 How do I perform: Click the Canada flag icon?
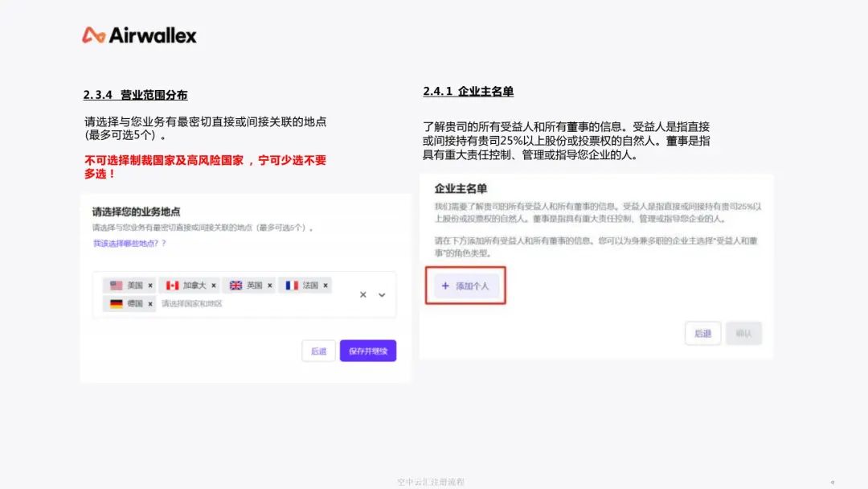pos(172,286)
